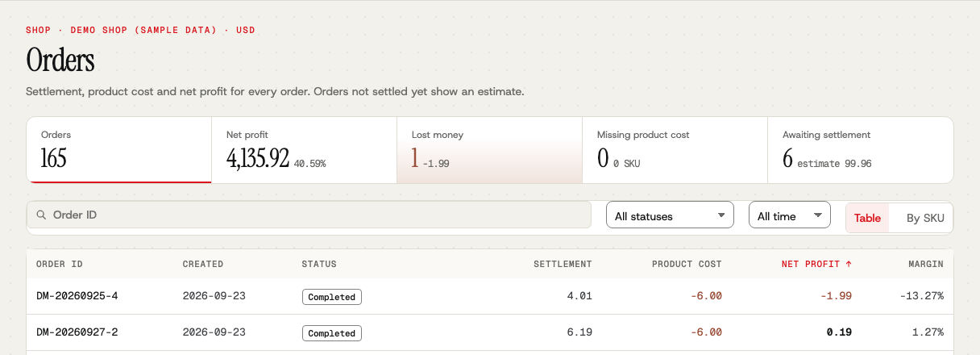Image resolution: width=980 pixels, height=355 pixels.
Task: Select the Net profit summary card
Action: pos(305,150)
